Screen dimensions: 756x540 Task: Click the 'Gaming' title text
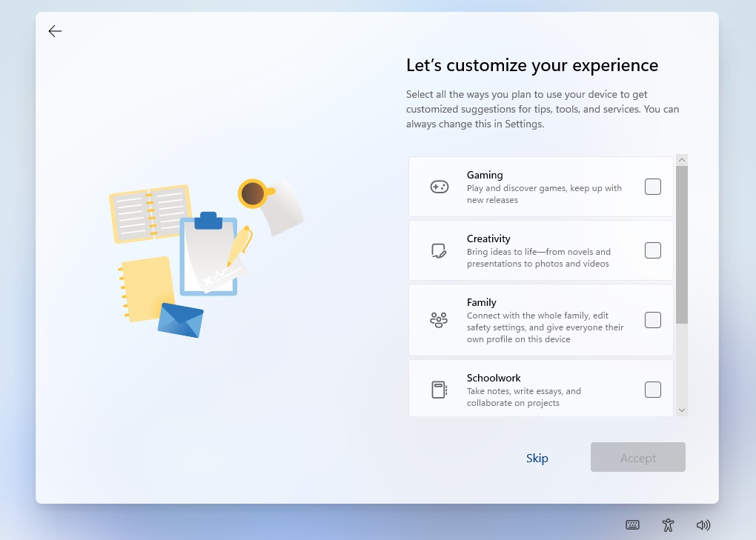[485, 175]
